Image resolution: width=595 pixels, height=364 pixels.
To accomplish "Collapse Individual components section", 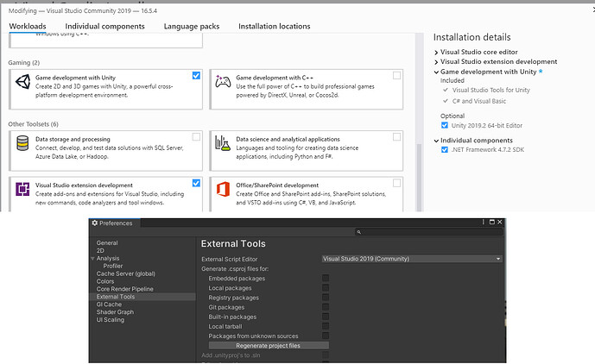I will [436, 141].
